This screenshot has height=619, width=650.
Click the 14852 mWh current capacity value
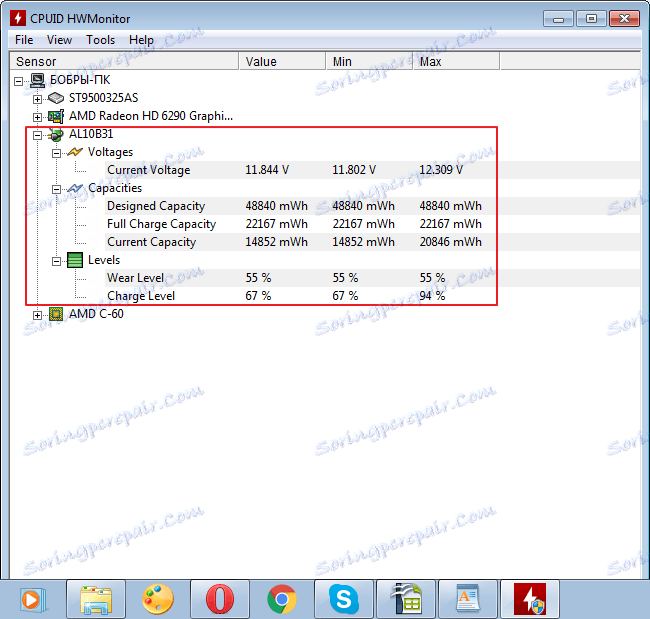click(276, 242)
